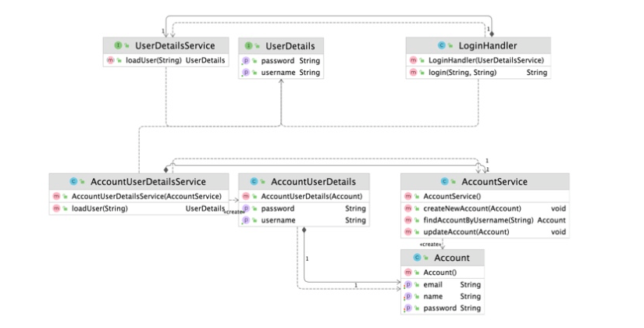The image size is (644, 328).
Task: Select the updateAccount(Account) method row
Action: [x=485, y=232]
